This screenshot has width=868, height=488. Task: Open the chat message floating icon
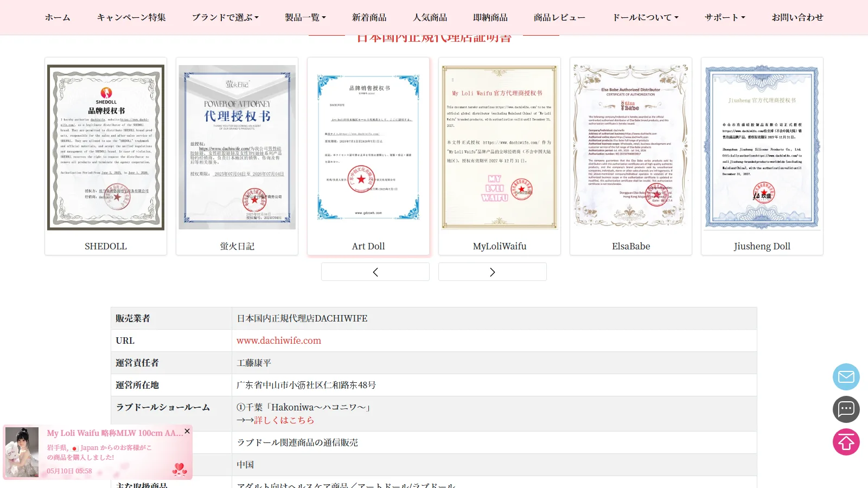(x=846, y=409)
